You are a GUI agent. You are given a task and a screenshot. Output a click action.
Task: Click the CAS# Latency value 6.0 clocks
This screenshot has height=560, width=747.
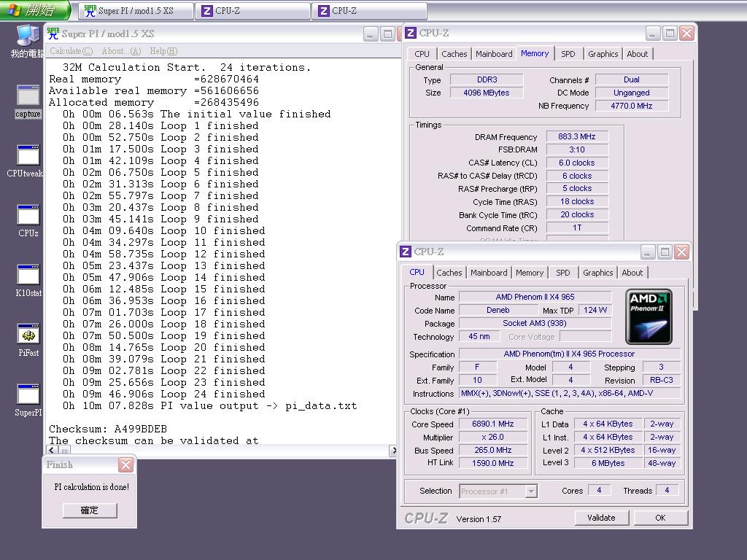576,163
